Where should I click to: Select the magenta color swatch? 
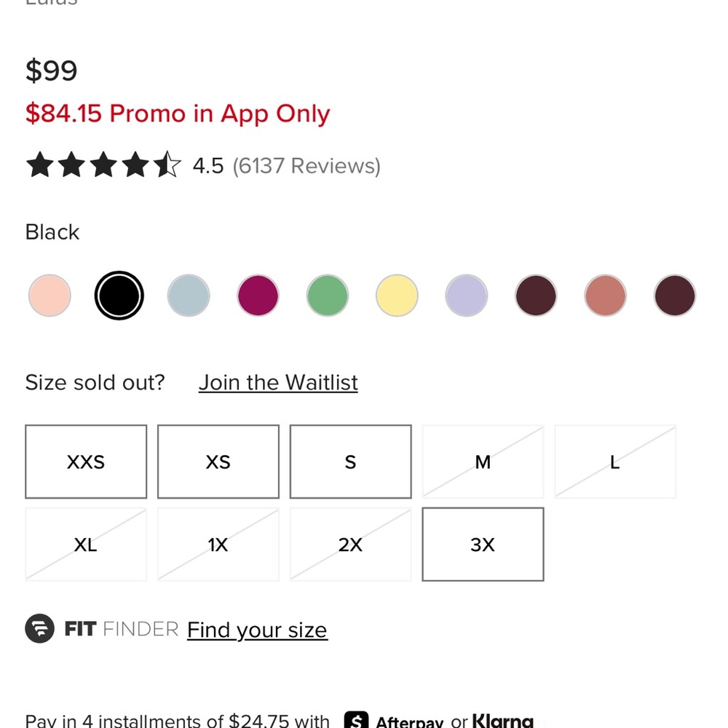(258, 296)
